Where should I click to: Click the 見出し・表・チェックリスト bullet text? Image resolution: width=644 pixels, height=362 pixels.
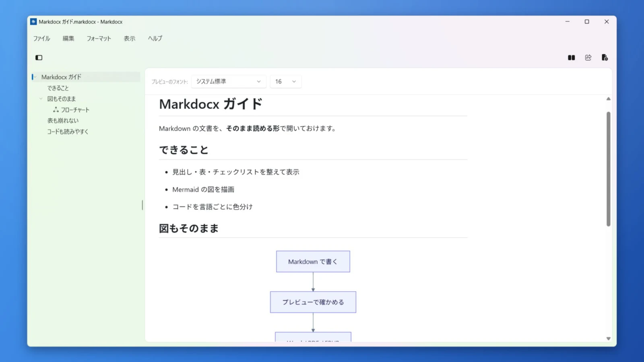pyautogui.click(x=236, y=172)
